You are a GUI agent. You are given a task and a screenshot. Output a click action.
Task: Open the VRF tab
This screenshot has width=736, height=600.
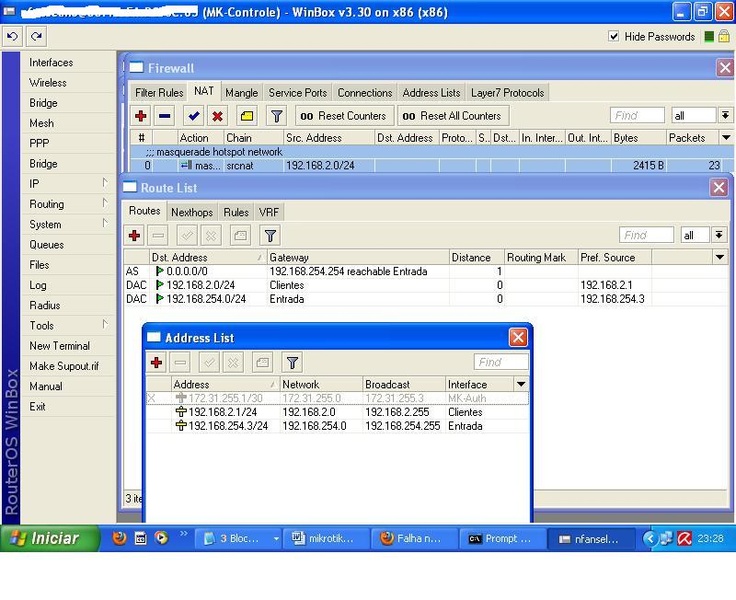(268, 212)
